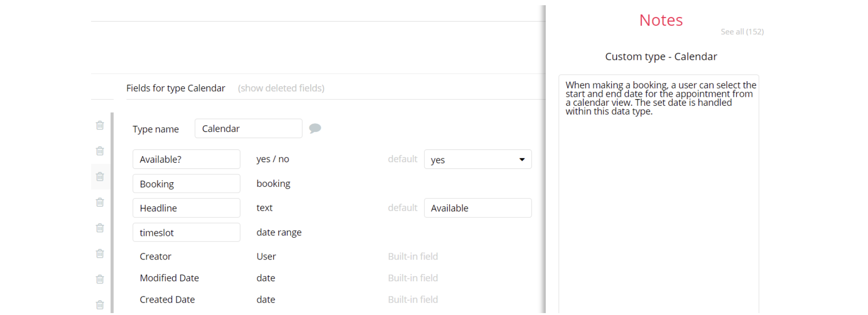Select the 'Available?' field name box
This screenshot has height=315, width=868.
click(x=186, y=159)
